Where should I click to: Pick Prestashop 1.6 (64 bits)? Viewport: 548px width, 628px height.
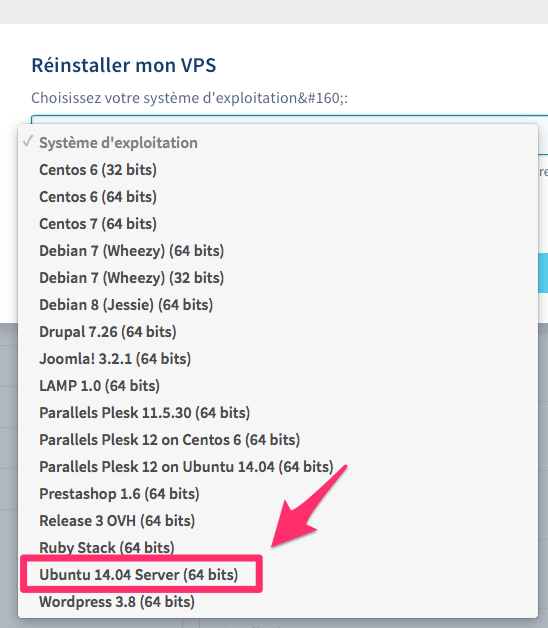(278, 494)
